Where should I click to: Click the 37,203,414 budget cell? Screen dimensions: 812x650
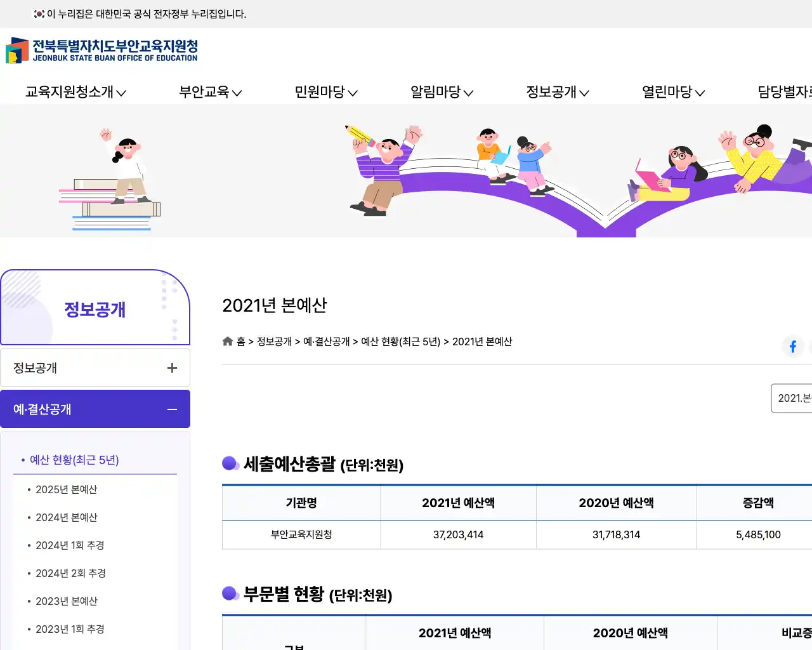(x=458, y=534)
